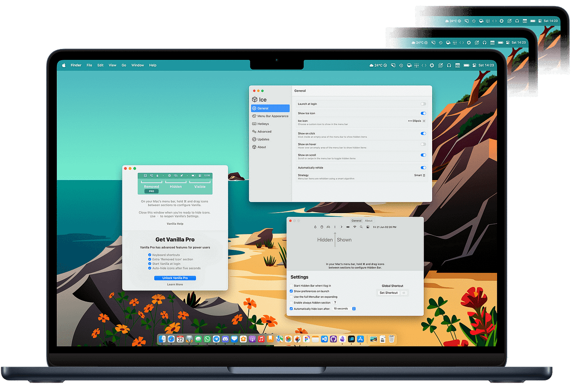Toggle Launch at login switch in Ice

[423, 104]
